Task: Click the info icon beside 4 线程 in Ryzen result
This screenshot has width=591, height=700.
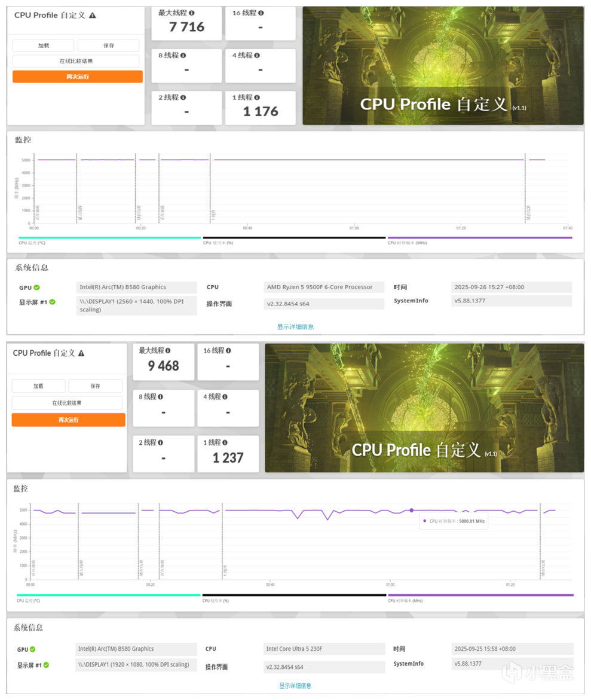Action: (257, 56)
